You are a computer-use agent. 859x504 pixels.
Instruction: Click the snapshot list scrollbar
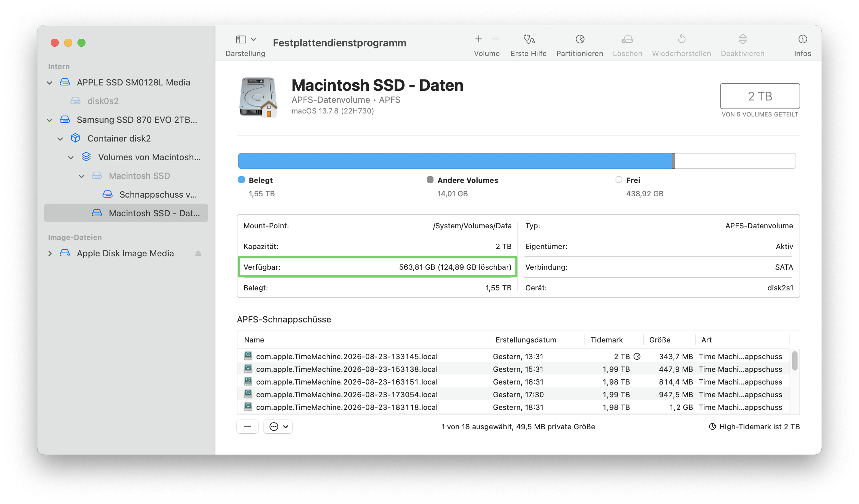(795, 361)
